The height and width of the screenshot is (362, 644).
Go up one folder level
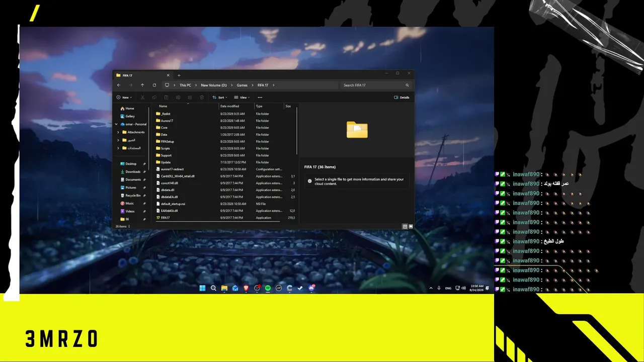tap(142, 85)
